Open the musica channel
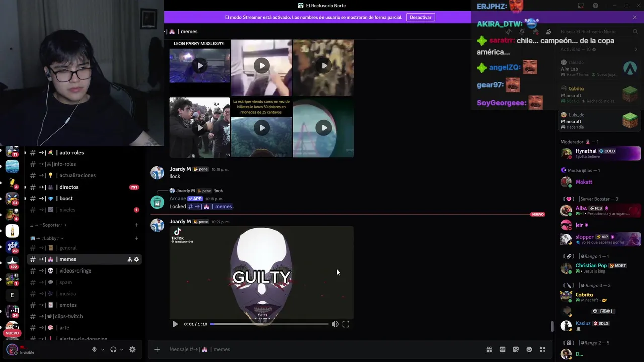Image resolution: width=644 pixels, height=362 pixels. pyautogui.click(x=84, y=294)
